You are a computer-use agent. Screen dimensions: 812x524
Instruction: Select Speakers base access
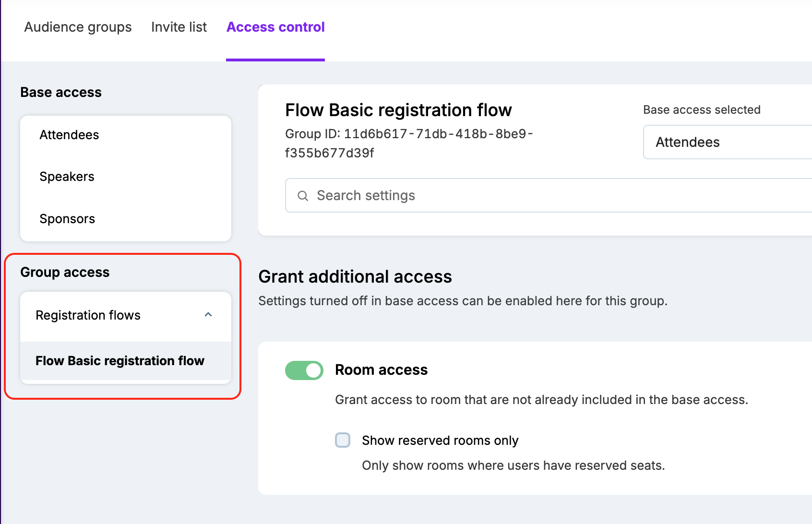(67, 177)
